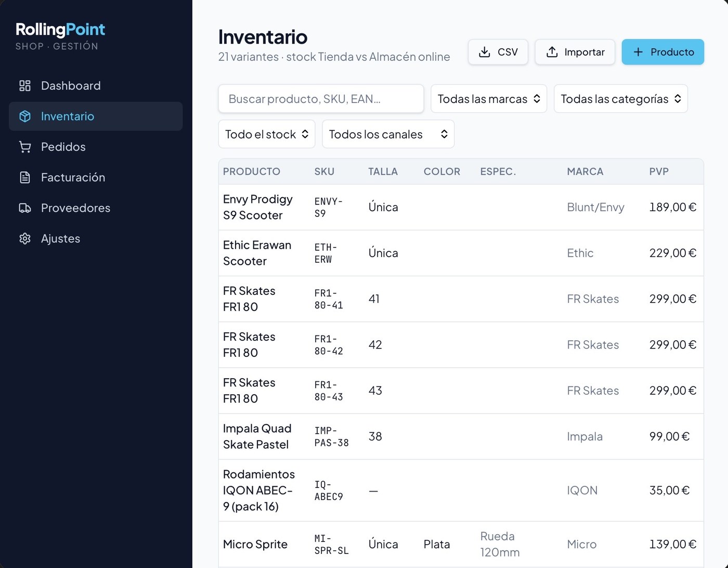Click the SKU column header
The width and height of the screenshot is (728, 568).
(324, 172)
